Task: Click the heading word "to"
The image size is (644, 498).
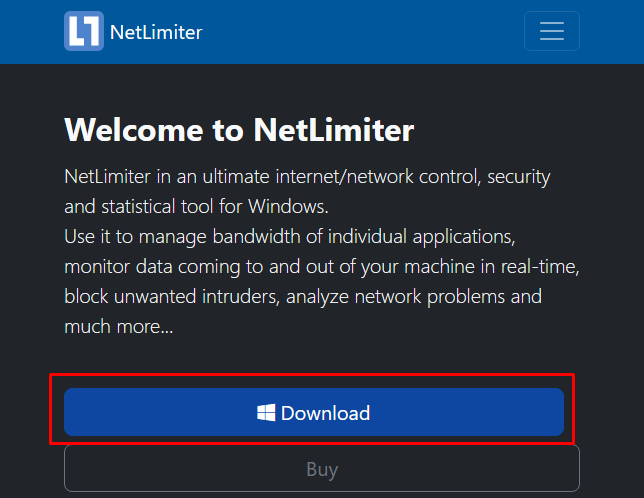Action: tap(228, 131)
